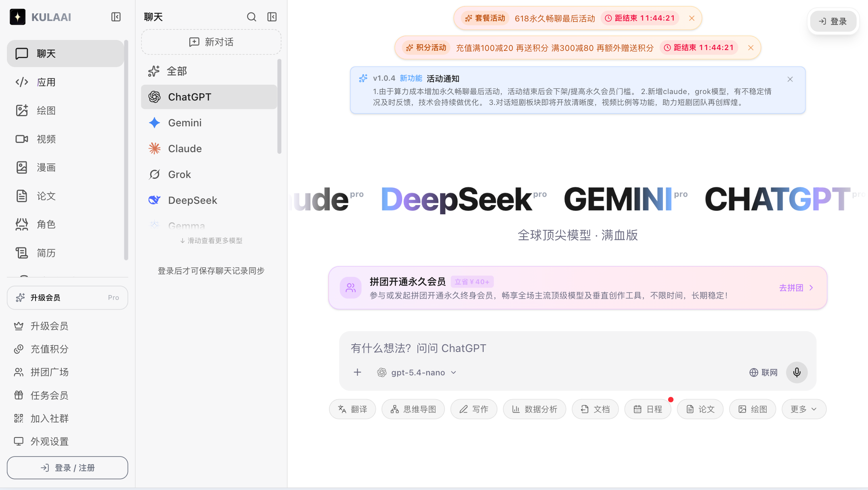Toggle the 联网 web access option
The image size is (868, 490).
pyautogui.click(x=763, y=373)
